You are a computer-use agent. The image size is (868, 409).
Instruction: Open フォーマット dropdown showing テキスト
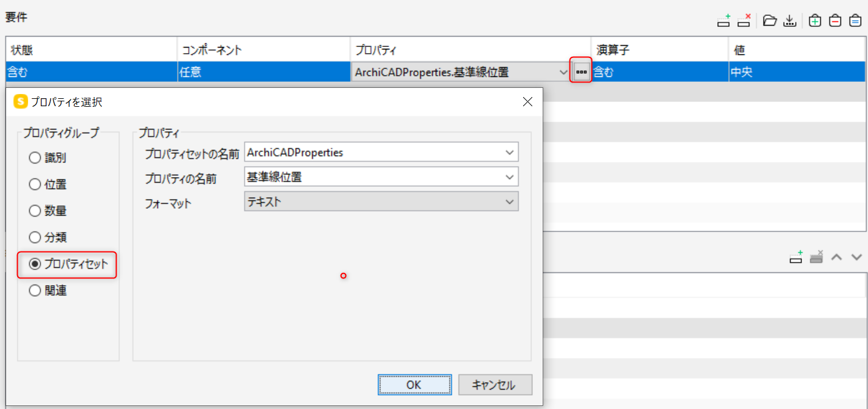click(381, 201)
